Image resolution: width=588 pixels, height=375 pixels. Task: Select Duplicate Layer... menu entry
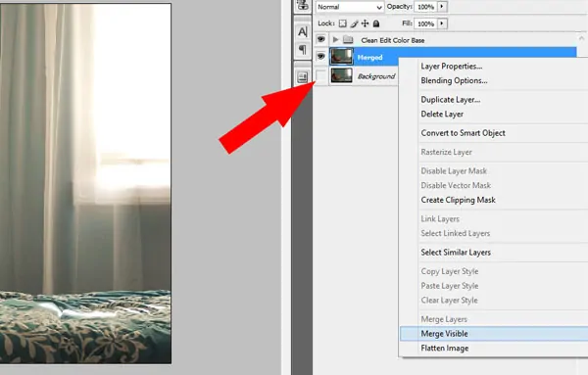point(451,100)
